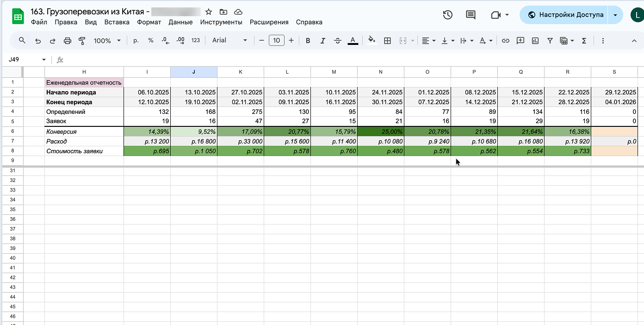This screenshot has height=325, width=644.
Task: Click the Настройки Доступа button
Action: click(565, 15)
